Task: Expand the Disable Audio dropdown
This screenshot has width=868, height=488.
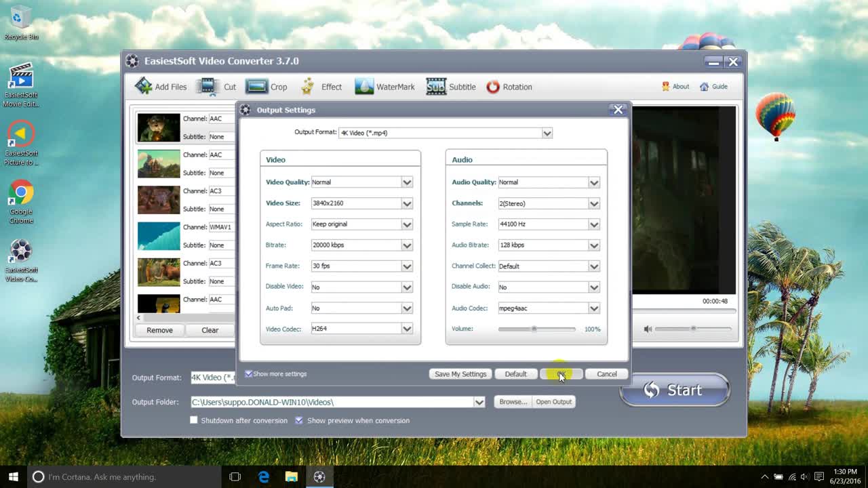Action: pos(594,287)
